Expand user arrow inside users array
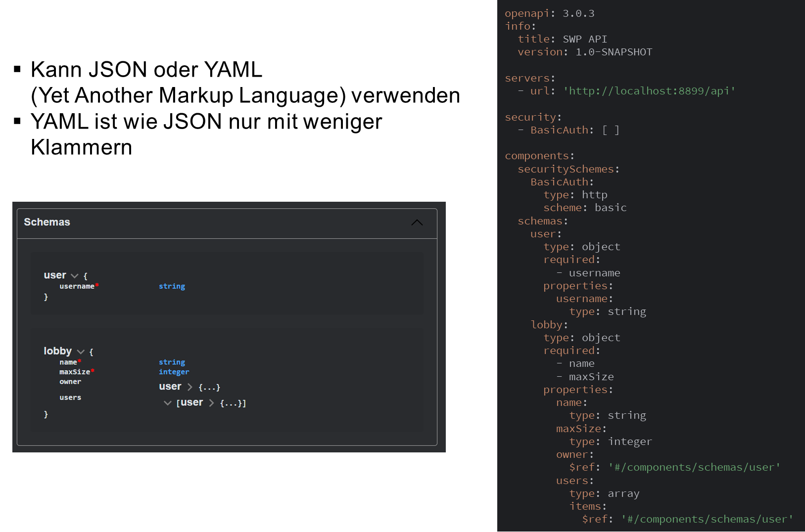805x532 pixels. pos(211,403)
